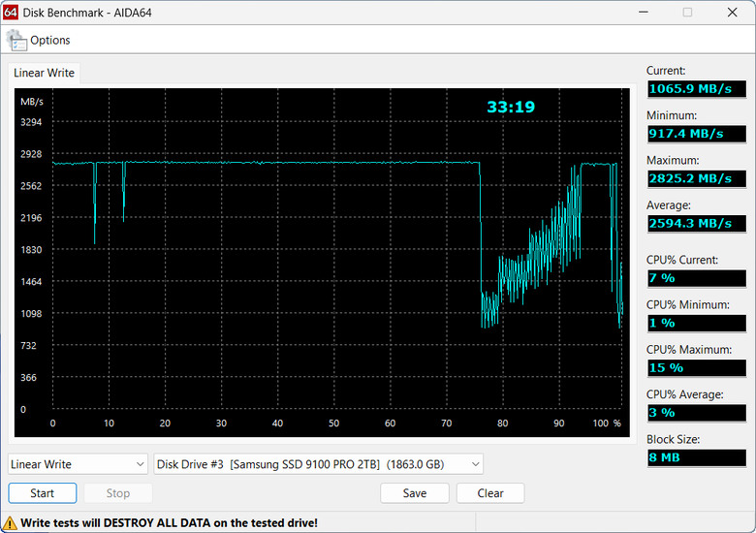
Task: Click the CPU% Maximum 15 % value
Action: coord(697,367)
